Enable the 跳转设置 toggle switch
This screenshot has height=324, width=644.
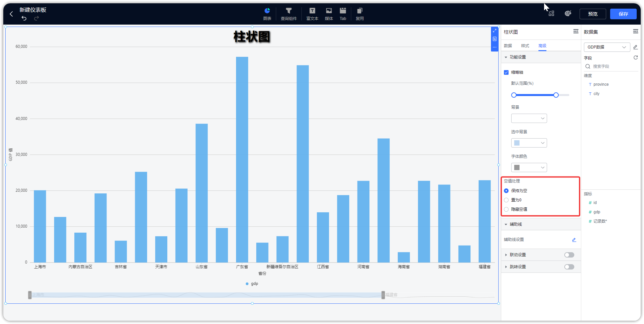[569, 267]
